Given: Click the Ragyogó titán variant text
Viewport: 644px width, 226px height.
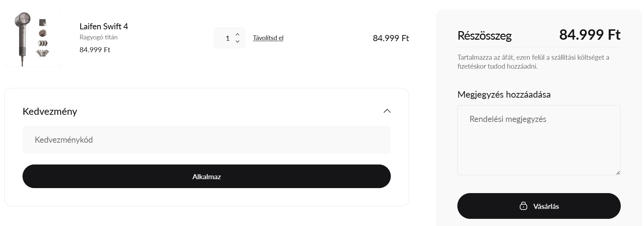Looking at the screenshot, I should coord(98,37).
